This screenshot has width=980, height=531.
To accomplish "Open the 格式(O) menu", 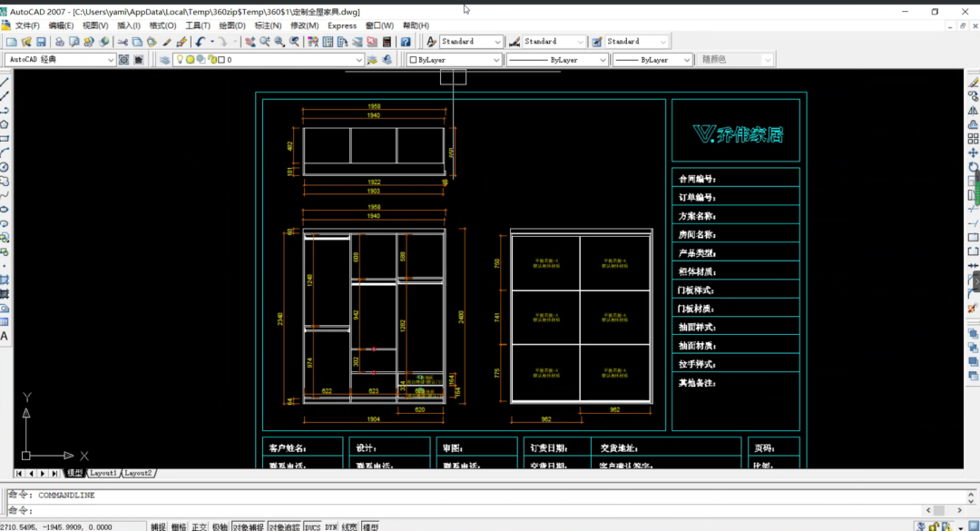I will [162, 25].
